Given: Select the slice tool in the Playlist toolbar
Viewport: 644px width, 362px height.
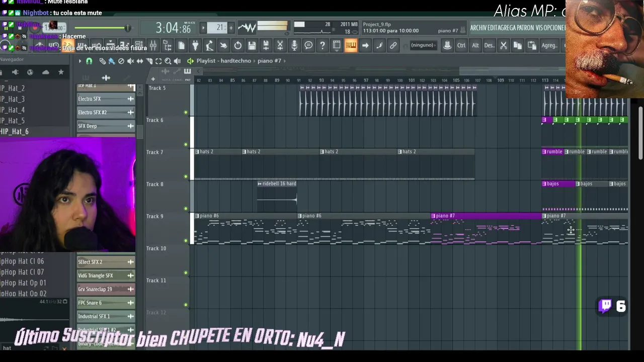Looking at the screenshot, I should [x=149, y=61].
